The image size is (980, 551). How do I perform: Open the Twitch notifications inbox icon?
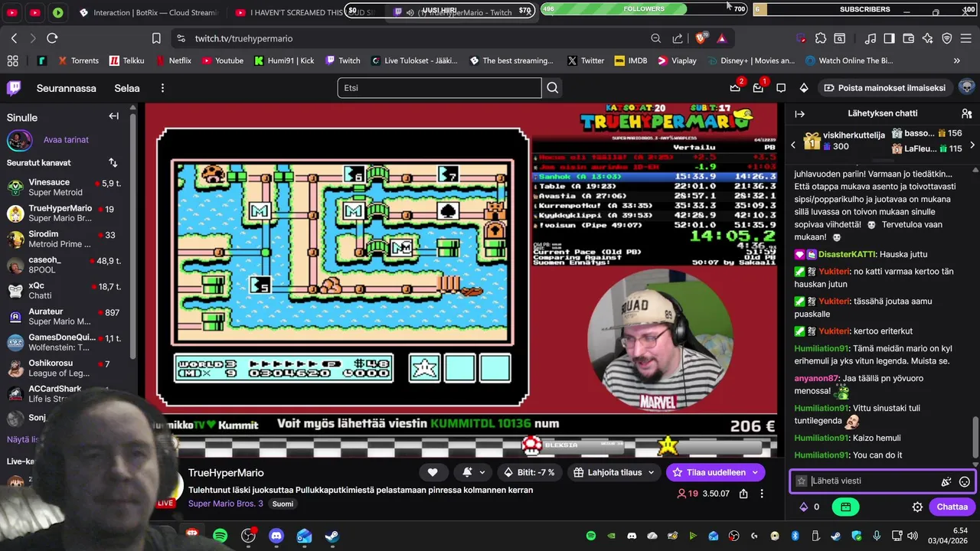758,88
